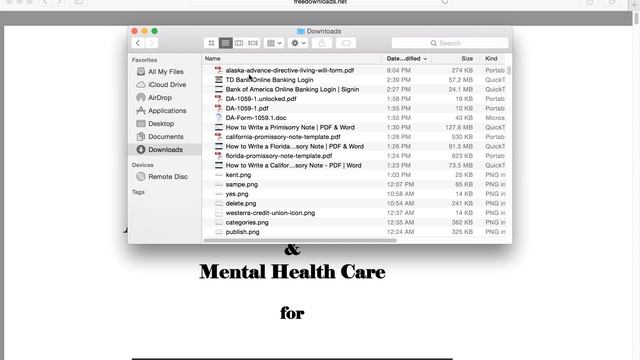Open Documents folder in sidebar
This screenshot has height=360, width=640.
pyautogui.click(x=165, y=137)
